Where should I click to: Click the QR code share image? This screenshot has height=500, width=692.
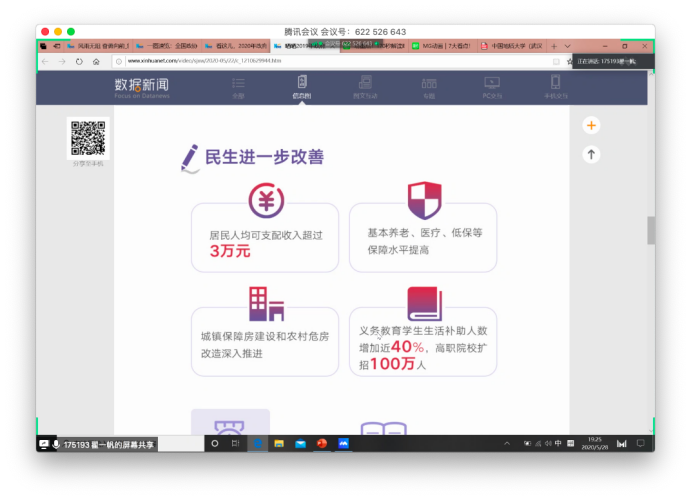87,137
